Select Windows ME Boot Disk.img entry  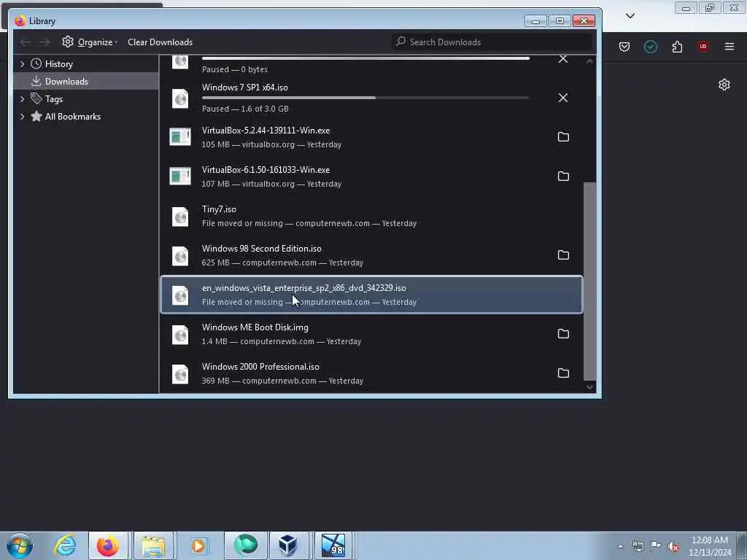click(371, 334)
